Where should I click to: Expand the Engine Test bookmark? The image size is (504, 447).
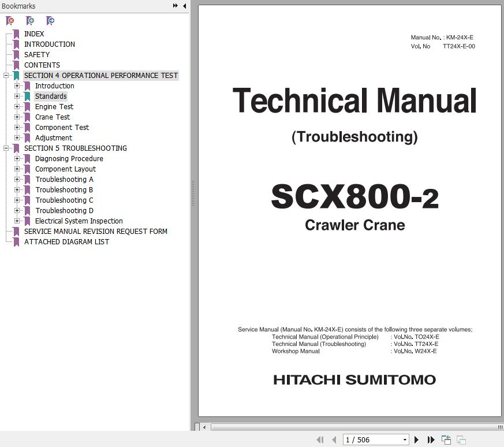(x=17, y=107)
